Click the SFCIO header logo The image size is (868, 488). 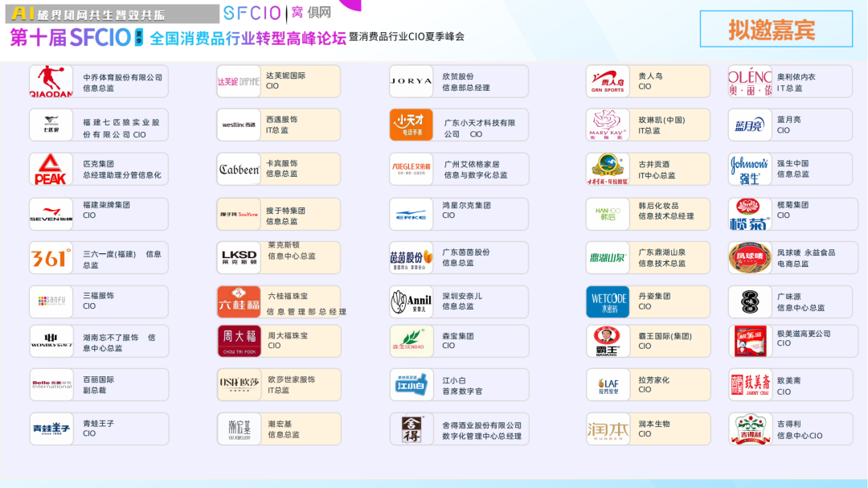click(252, 13)
